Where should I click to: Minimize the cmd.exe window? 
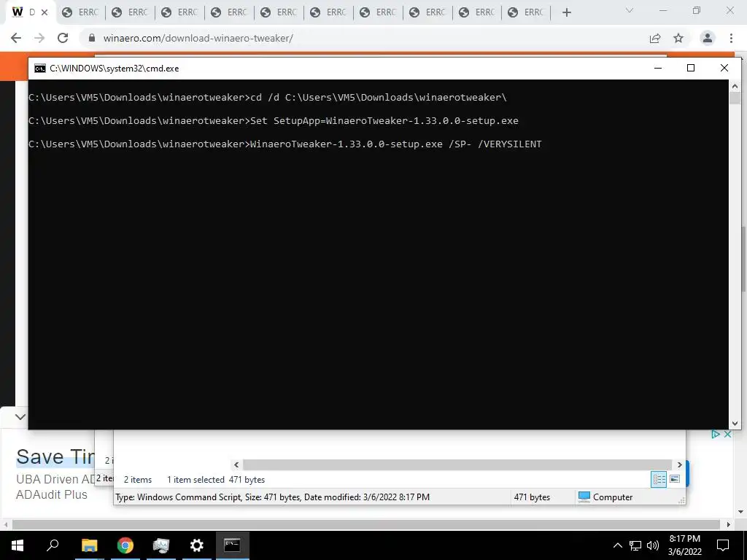pyautogui.click(x=658, y=68)
